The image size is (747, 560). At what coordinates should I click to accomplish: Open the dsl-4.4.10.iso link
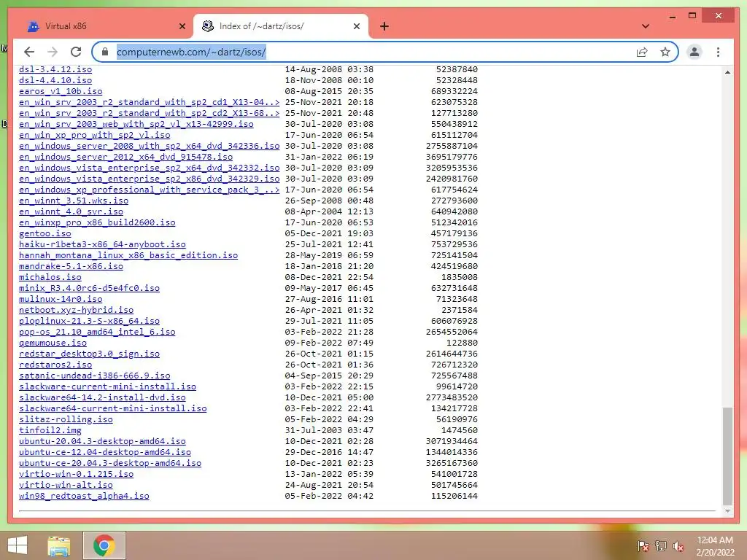(x=55, y=80)
